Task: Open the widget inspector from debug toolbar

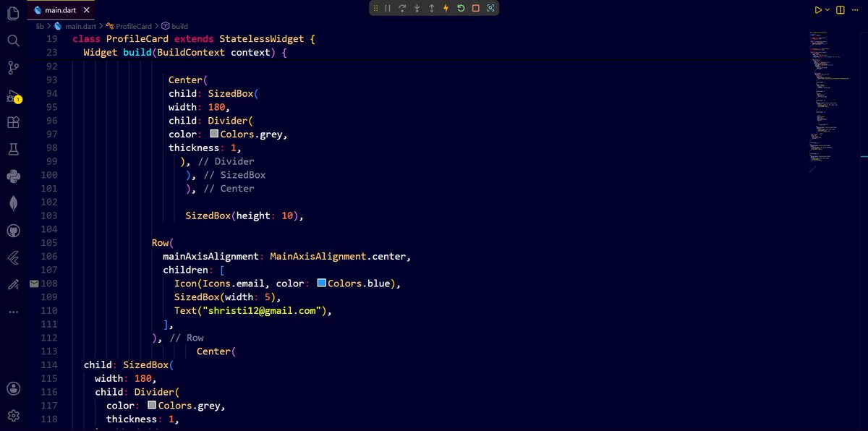Action: (490, 8)
